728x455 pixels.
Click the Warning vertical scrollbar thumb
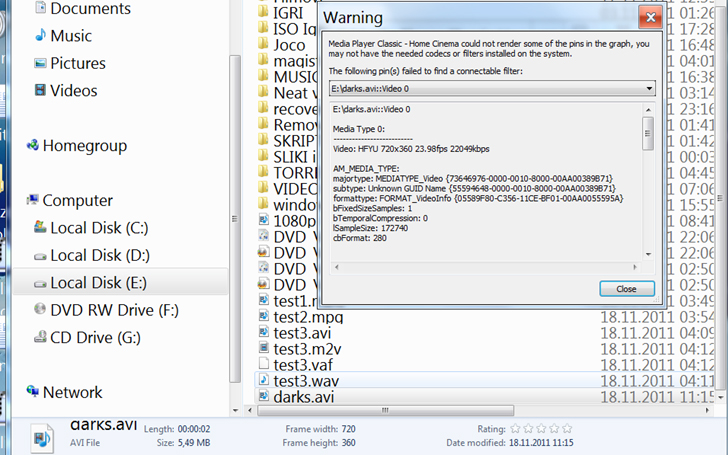648,133
